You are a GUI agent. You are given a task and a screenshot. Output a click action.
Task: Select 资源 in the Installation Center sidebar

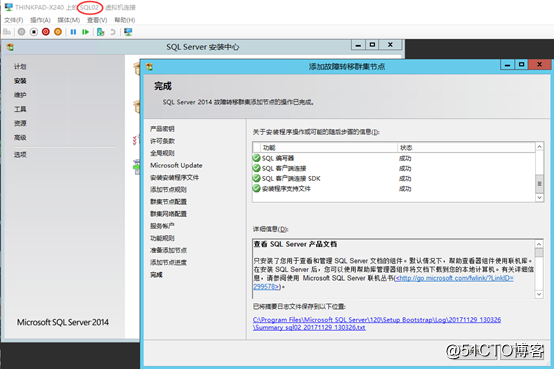click(x=20, y=123)
